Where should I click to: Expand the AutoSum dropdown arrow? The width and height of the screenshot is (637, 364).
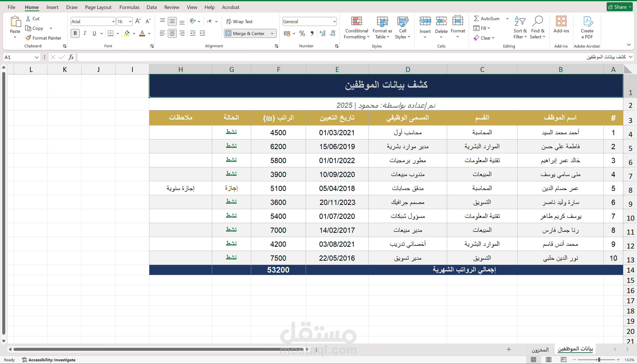pos(507,18)
